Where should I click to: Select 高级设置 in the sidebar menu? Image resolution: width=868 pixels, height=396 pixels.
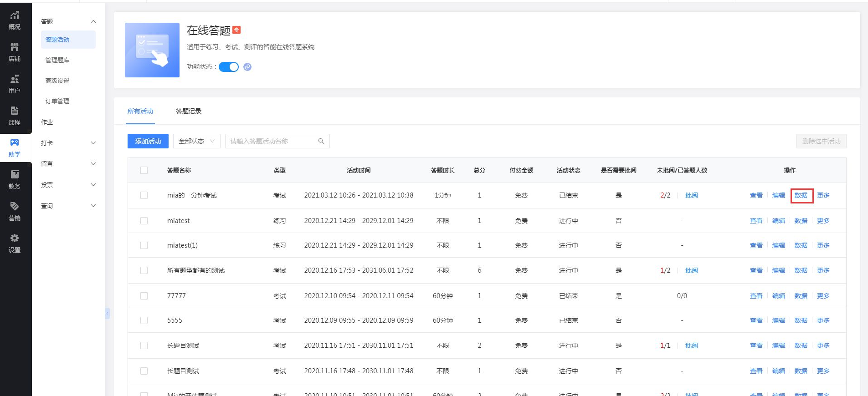click(x=57, y=81)
